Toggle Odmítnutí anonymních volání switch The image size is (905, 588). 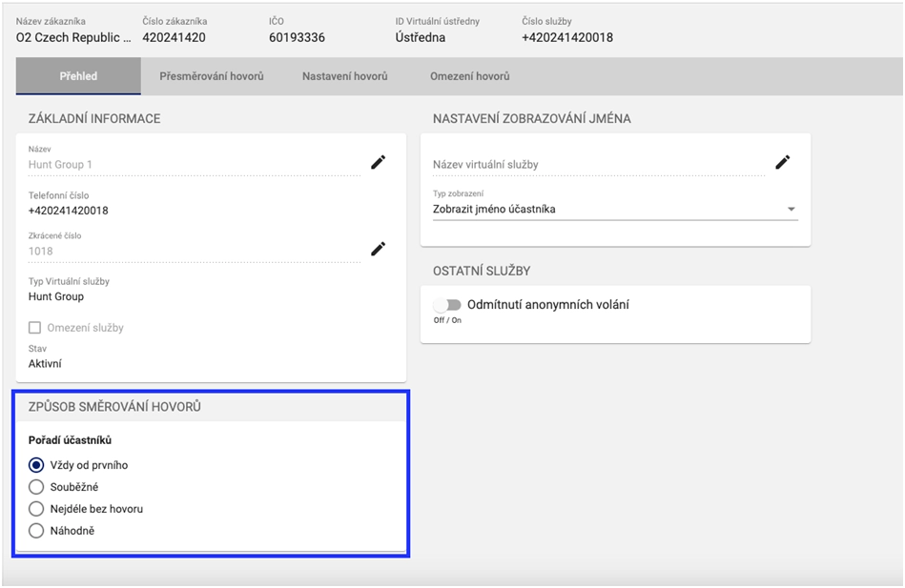[447, 305]
